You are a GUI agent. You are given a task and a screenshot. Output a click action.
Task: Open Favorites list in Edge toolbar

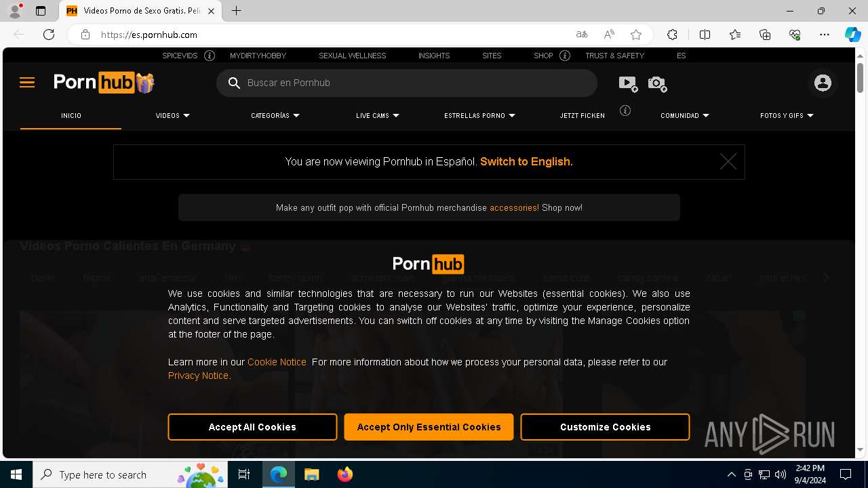coord(735,35)
